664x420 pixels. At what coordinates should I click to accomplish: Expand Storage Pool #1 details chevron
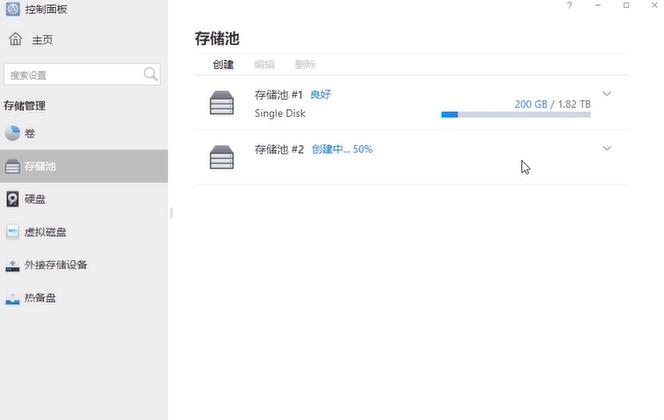pyautogui.click(x=606, y=94)
